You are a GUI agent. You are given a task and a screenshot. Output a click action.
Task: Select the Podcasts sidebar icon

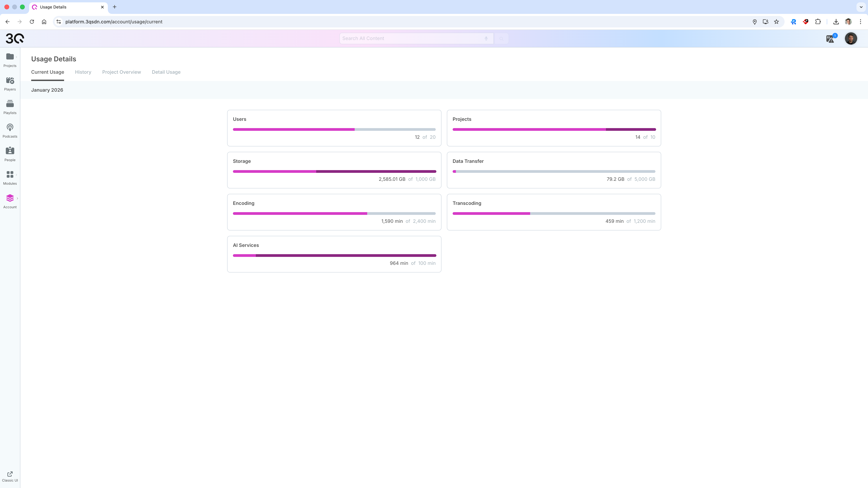click(x=10, y=127)
